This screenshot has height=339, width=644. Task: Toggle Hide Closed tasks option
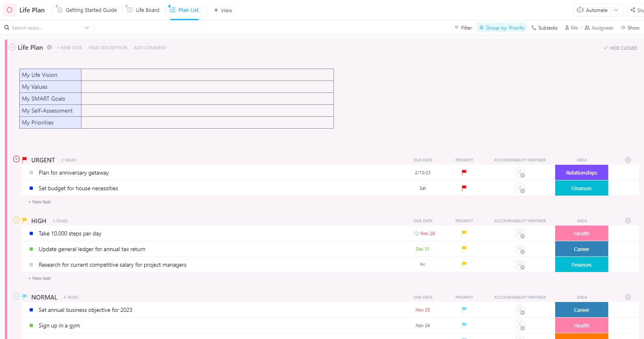[x=620, y=48]
